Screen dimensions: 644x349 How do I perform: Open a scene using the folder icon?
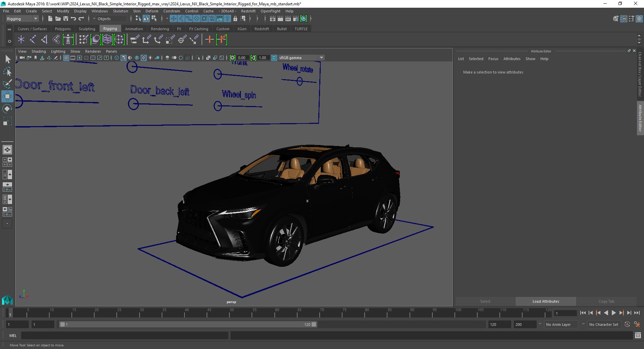[58, 19]
